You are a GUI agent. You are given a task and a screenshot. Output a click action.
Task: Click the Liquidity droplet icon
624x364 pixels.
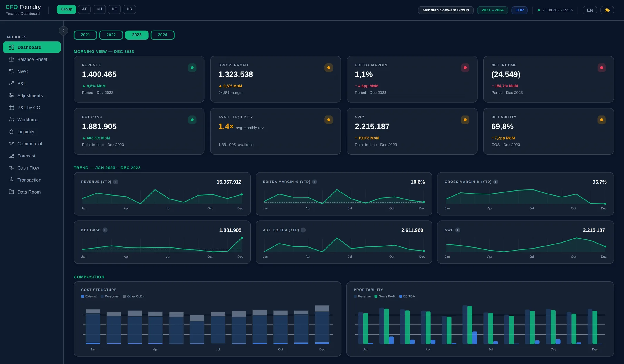click(11, 132)
